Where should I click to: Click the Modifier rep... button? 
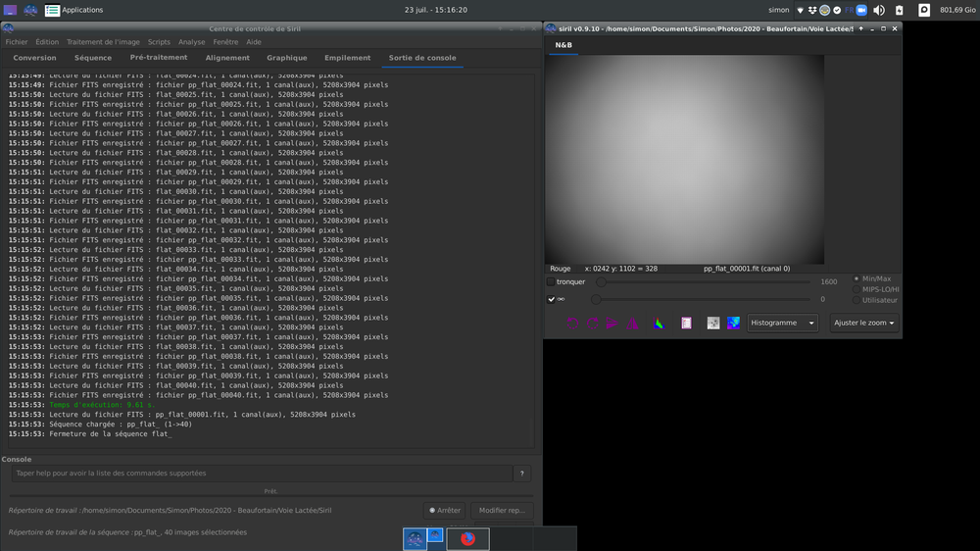[x=502, y=511]
